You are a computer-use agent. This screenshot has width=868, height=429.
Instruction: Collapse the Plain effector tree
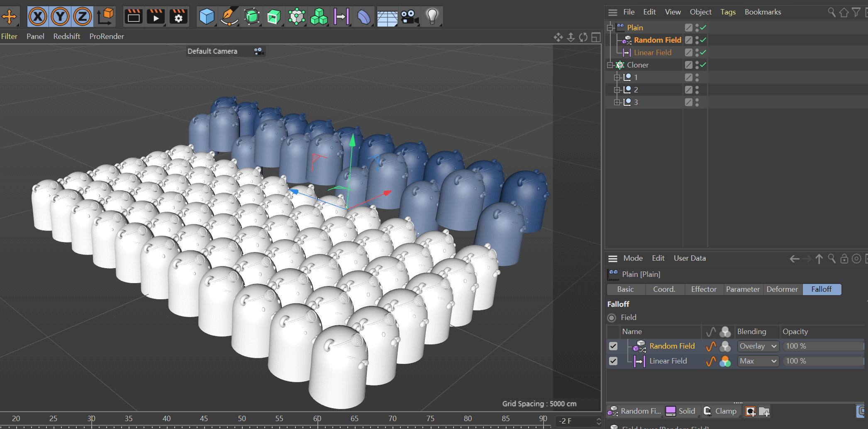click(x=610, y=28)
